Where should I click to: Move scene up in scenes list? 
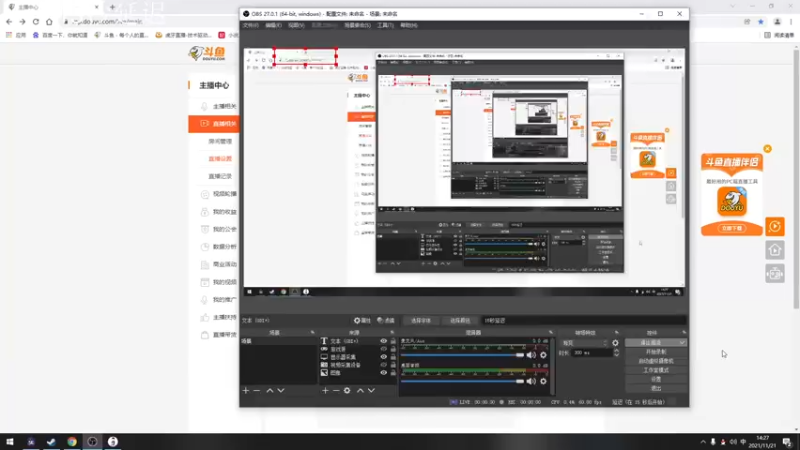(x=270, y=390)
